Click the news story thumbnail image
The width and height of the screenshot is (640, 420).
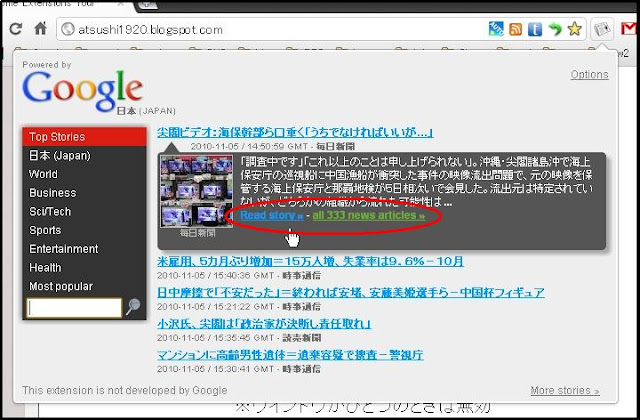pyautogui.click(x=197, y=191)
